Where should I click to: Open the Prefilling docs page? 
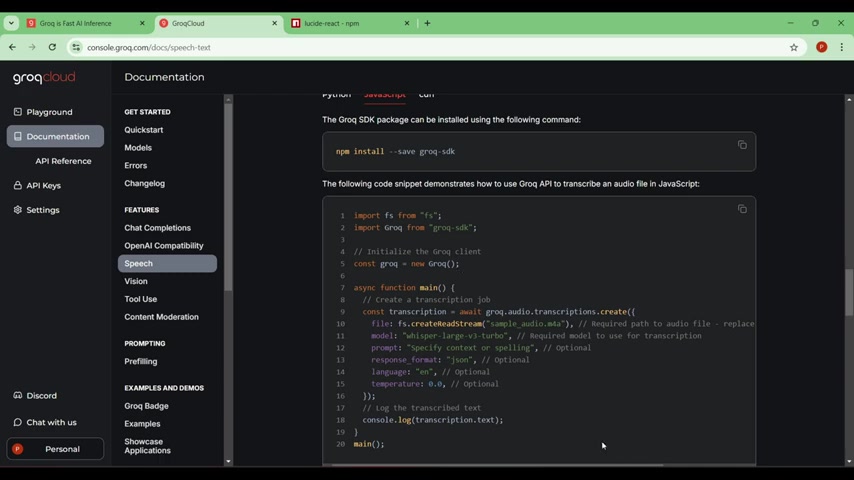coord(141,361)
